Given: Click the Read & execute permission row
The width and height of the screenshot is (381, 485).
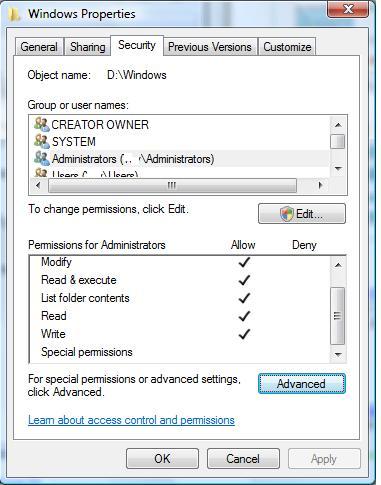Looking at the screenshot, I should click(x=180, y=280).
